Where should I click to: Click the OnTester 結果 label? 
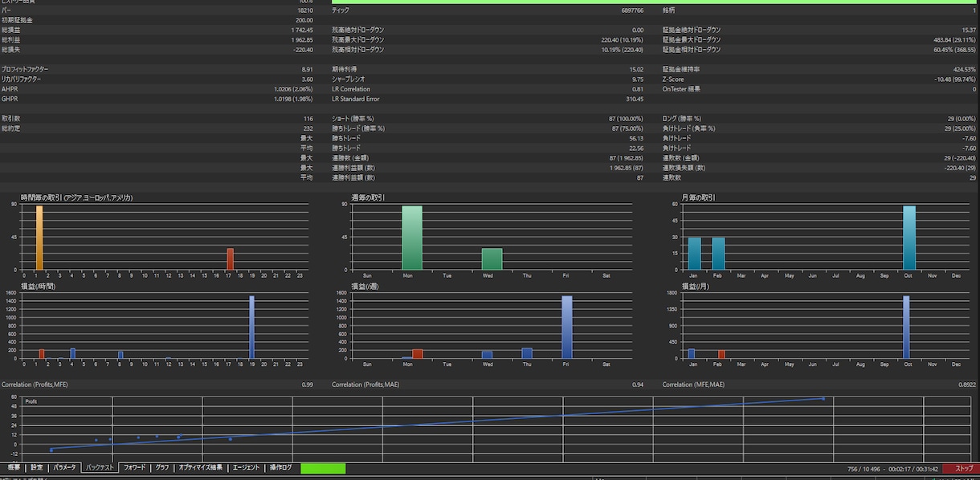[681, 89]
